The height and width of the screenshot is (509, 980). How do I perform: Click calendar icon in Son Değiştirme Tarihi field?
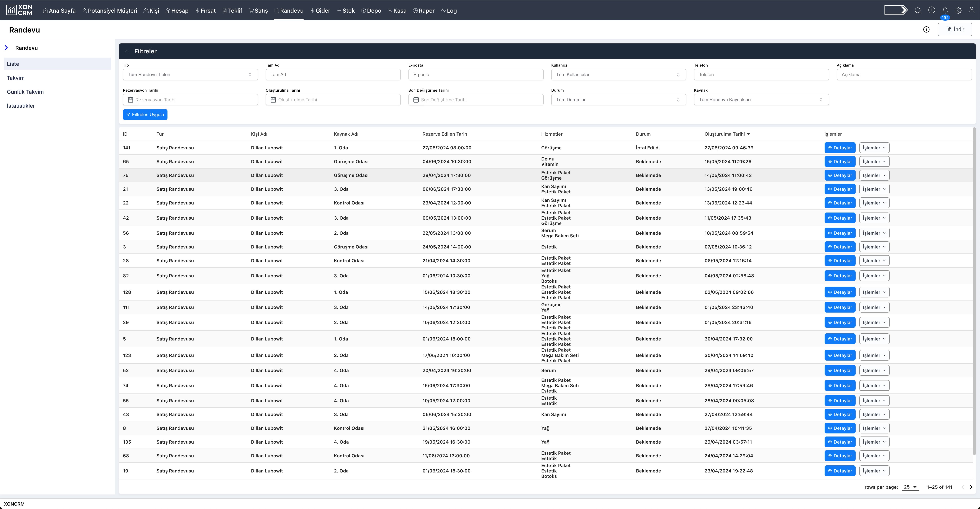pos(416,100)
